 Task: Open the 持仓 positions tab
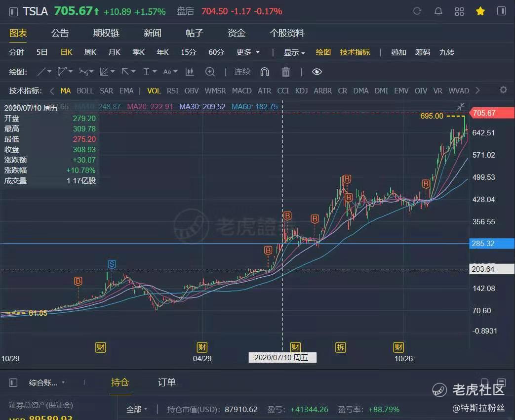click(x=120, y=382)
